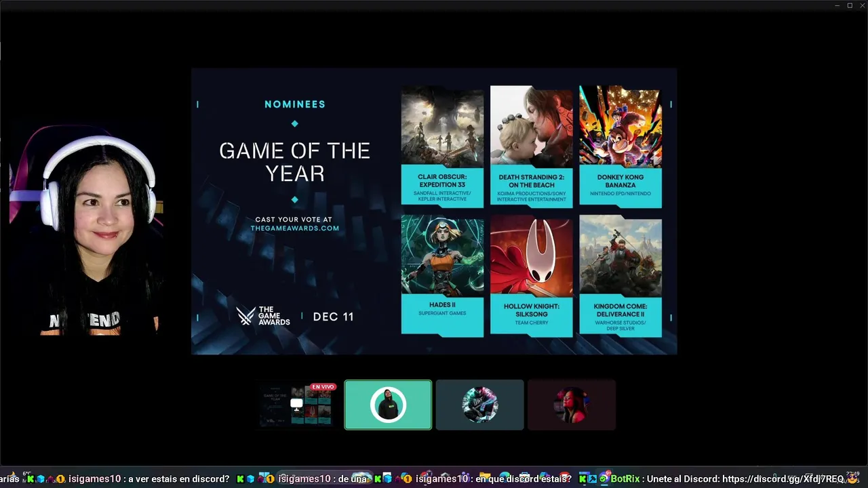
Task: Select the green tile with hooded avatar
Action: tap(388, 405)
